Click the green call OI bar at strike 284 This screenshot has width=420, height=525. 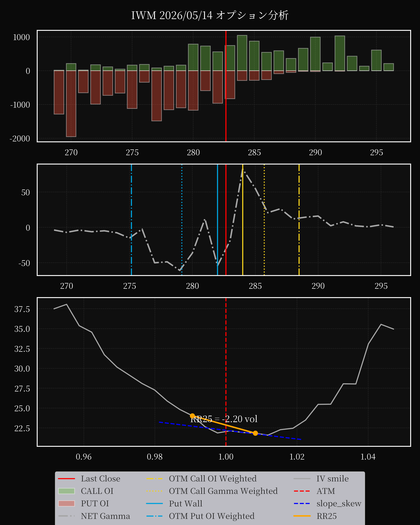pyautogui.click(x=242, y=53)
